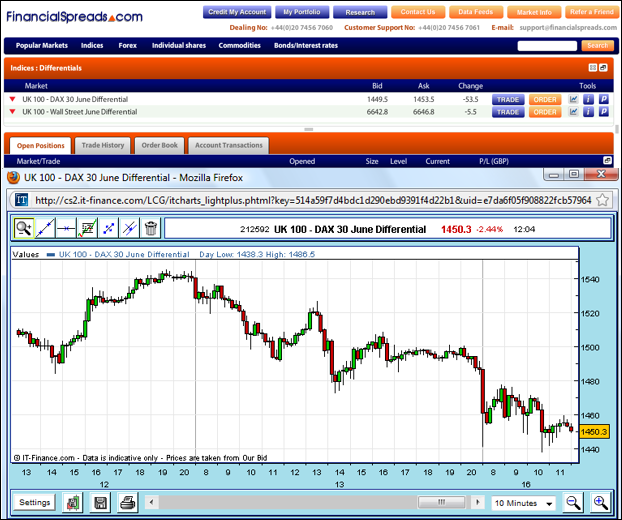
Task: Click the chart scrollbar thumb
Action: point(442,503)
